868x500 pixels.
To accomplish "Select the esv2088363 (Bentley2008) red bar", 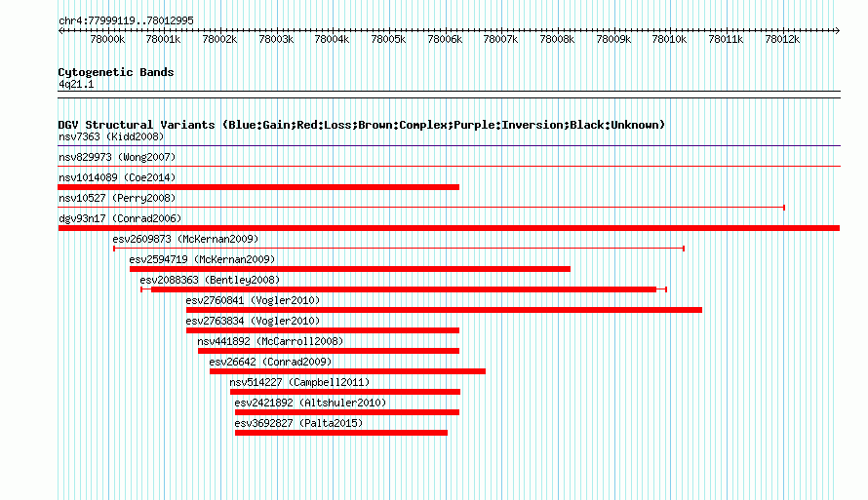I will 404,289.
